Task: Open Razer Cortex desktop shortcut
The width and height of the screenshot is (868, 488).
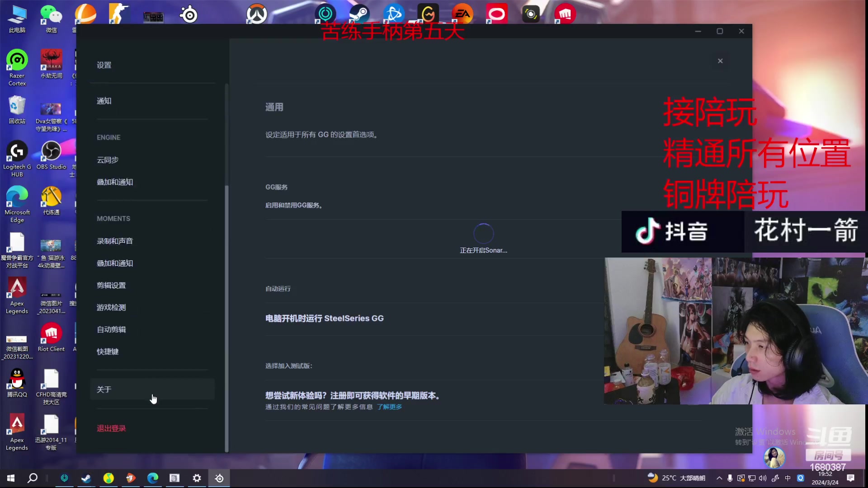Action: pyautogui.click(x=17, y=67)
